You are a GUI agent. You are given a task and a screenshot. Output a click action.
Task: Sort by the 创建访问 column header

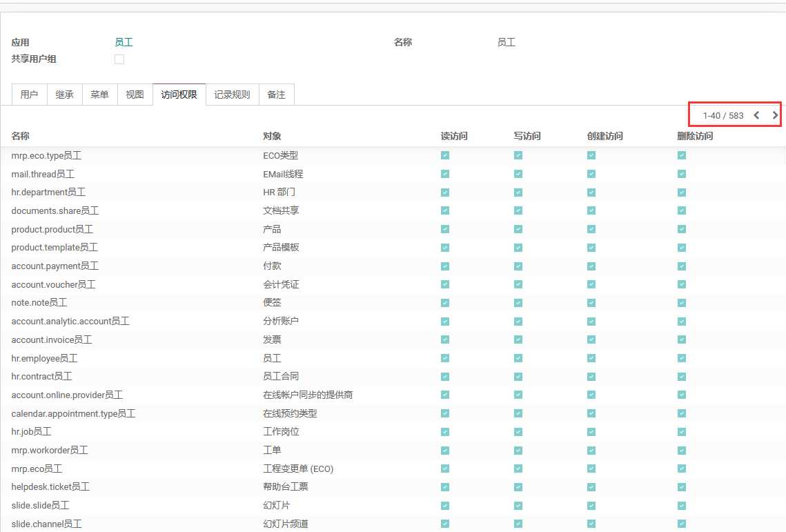[x=605, y=136]
